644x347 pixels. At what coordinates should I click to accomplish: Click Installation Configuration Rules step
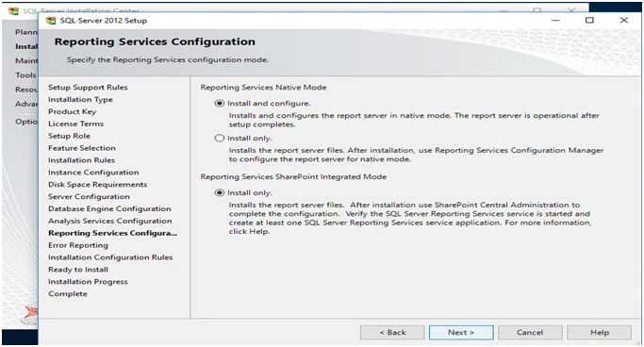tap(110, 257)
